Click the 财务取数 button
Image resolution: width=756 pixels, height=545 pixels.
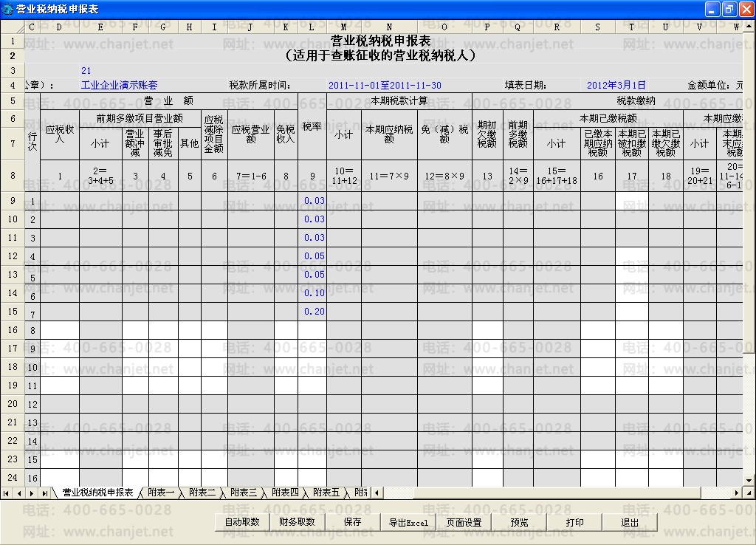click(297, 522)
